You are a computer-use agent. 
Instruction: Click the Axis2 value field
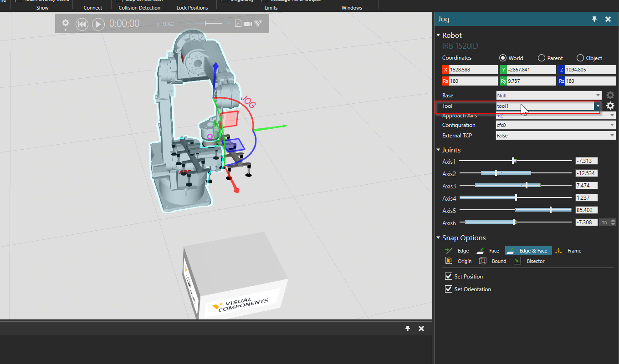tap(586, 173)
